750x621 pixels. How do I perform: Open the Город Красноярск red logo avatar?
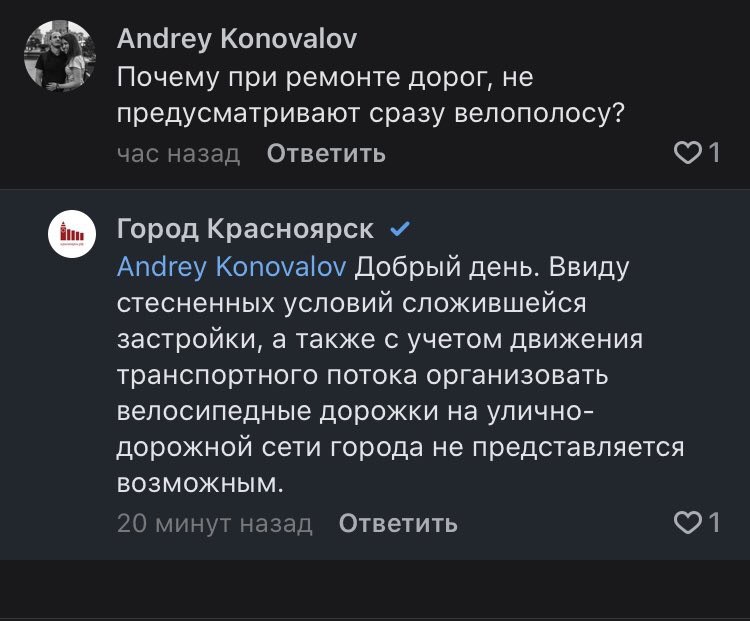pos(71,236)
